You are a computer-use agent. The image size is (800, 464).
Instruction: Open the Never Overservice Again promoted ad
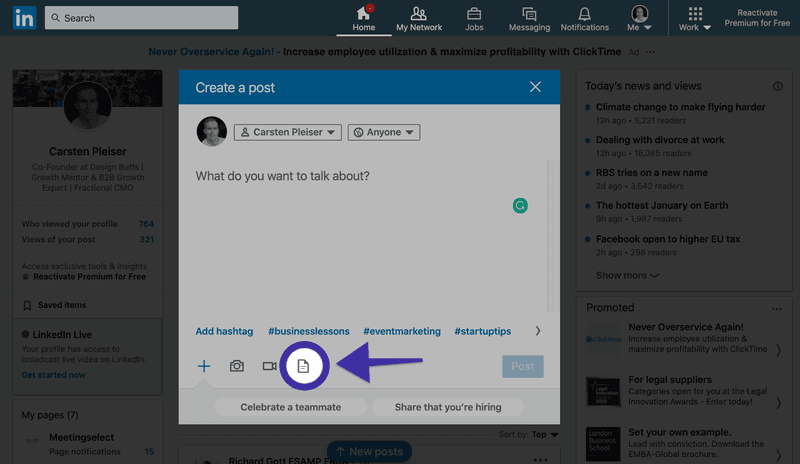click(x=686, y=327)
